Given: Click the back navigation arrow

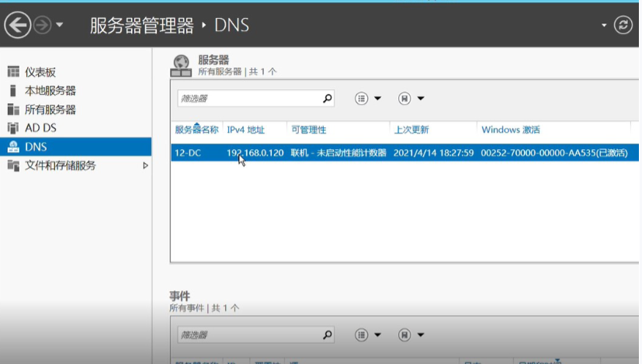Looking at the screenshot, I should tap(17, 26).
